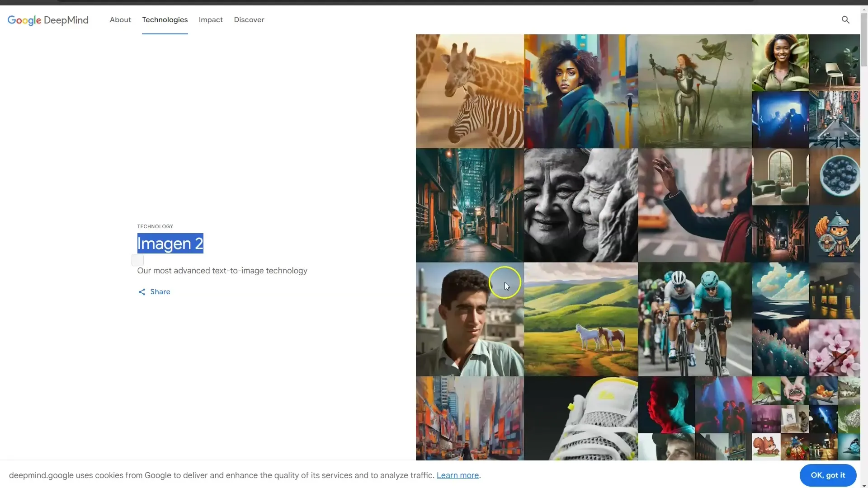This screenshot has width=868, height=488.
Task: Click OK got it cookie consent button
Action: tap(828, 475)
